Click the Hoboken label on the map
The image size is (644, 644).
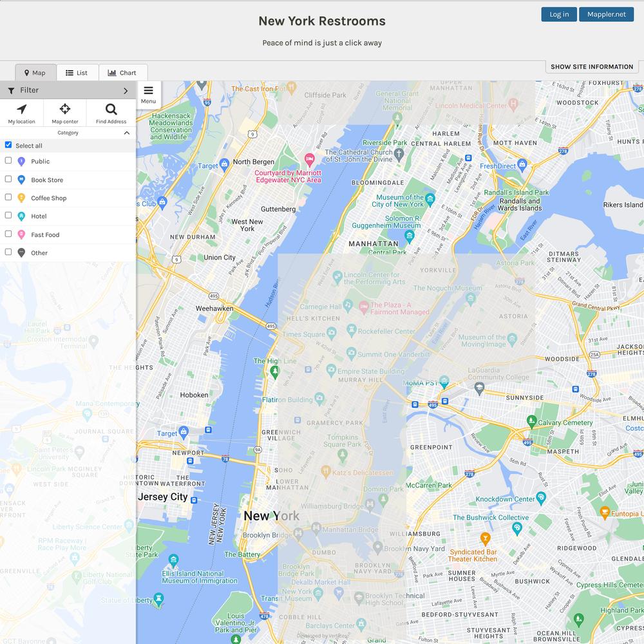point(194,395)
